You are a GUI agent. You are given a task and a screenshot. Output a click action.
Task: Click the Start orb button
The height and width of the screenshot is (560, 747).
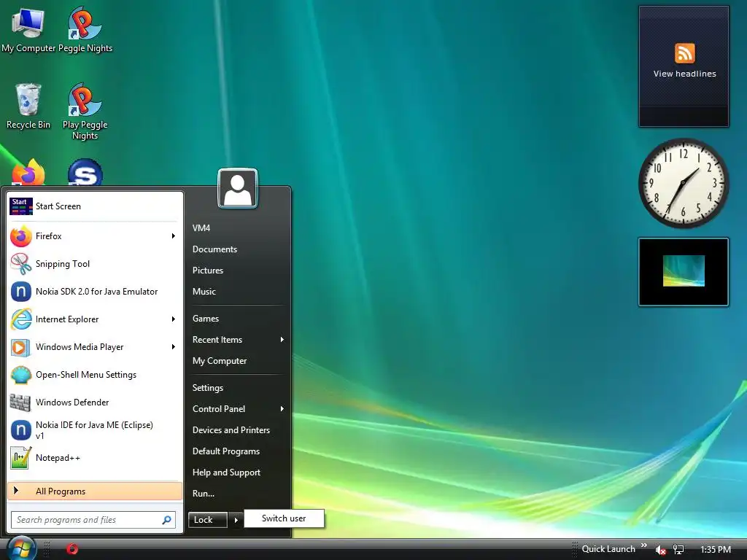click(21, 548)
